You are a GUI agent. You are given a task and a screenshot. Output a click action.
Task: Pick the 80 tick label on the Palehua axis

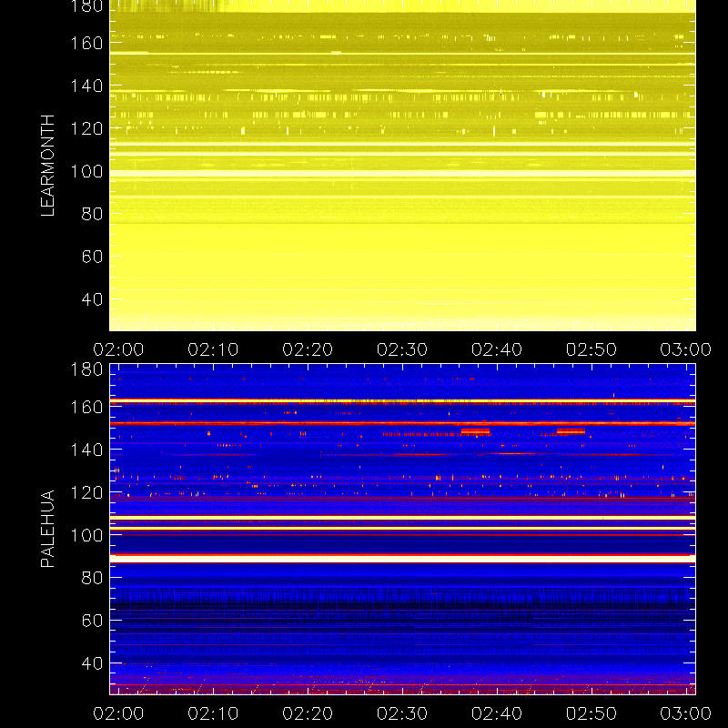[92, 578]
